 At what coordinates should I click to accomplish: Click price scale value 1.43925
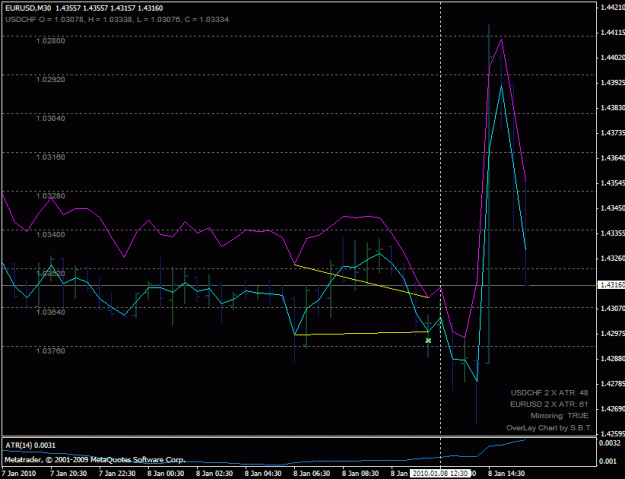click(613, 83)
